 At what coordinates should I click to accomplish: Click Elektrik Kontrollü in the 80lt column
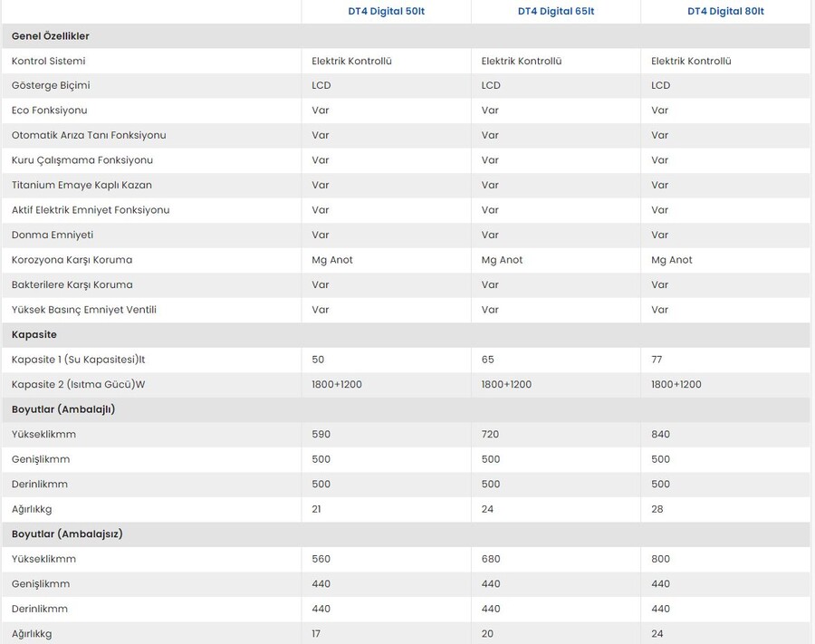(691, 61)
